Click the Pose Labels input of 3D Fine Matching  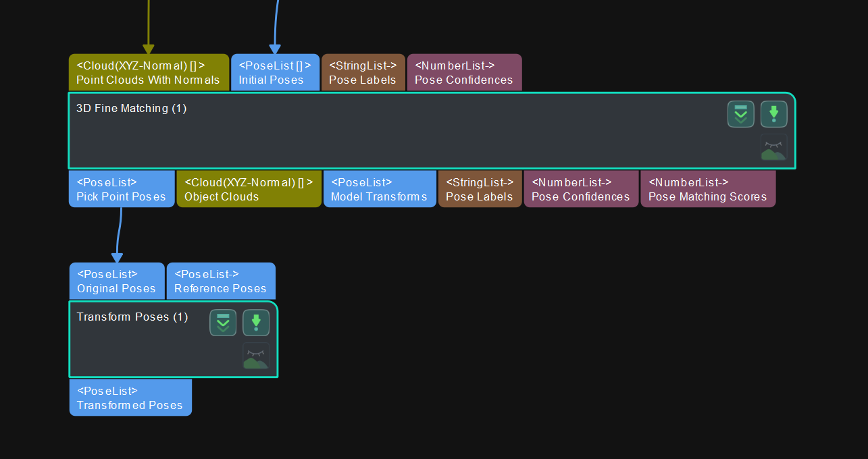(x=363, y=72)
